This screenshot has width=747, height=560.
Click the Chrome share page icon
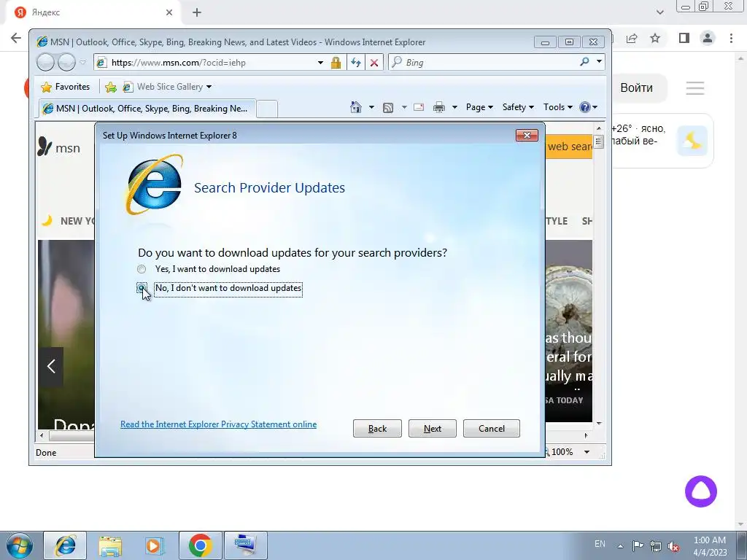click(632, 38)
